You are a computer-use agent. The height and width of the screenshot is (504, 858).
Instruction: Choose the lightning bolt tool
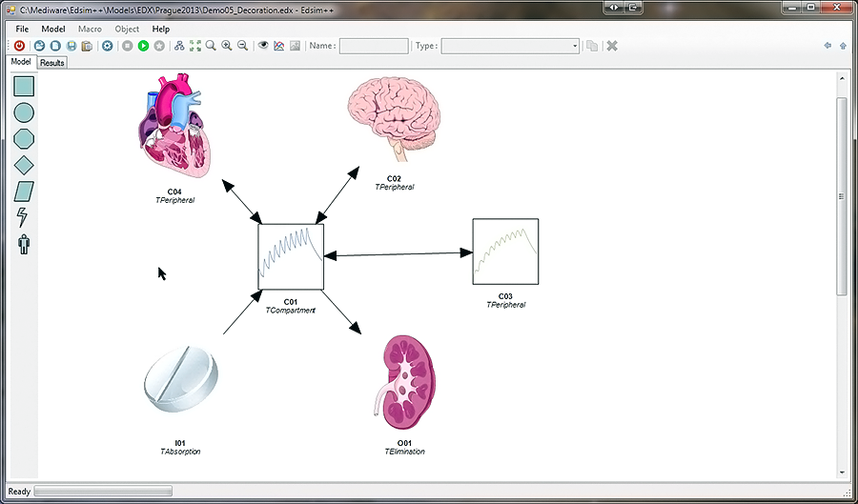tap(24, 217)
